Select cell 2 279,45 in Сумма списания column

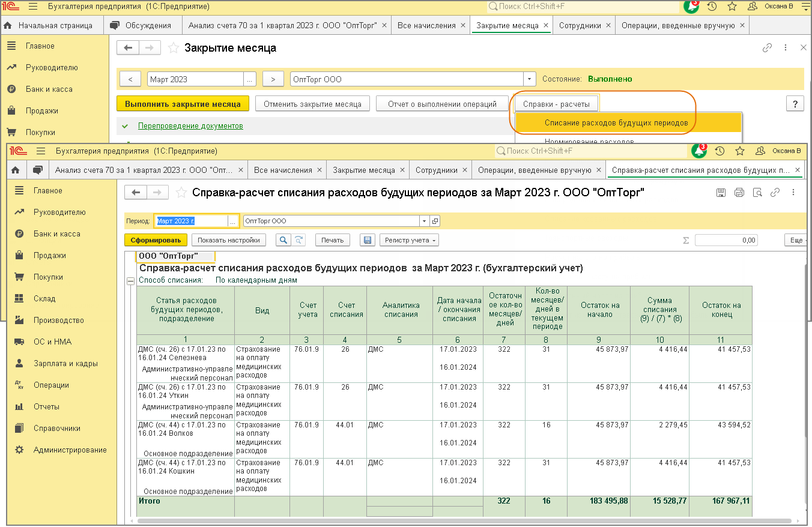(659, 439)
